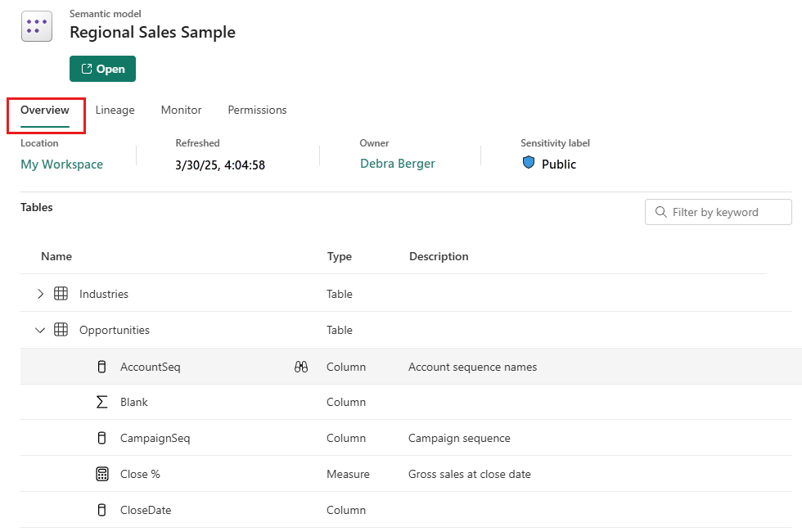
Task: Click the CampaignSeq column cylinder icon
Action: click(x=101, y=438)
